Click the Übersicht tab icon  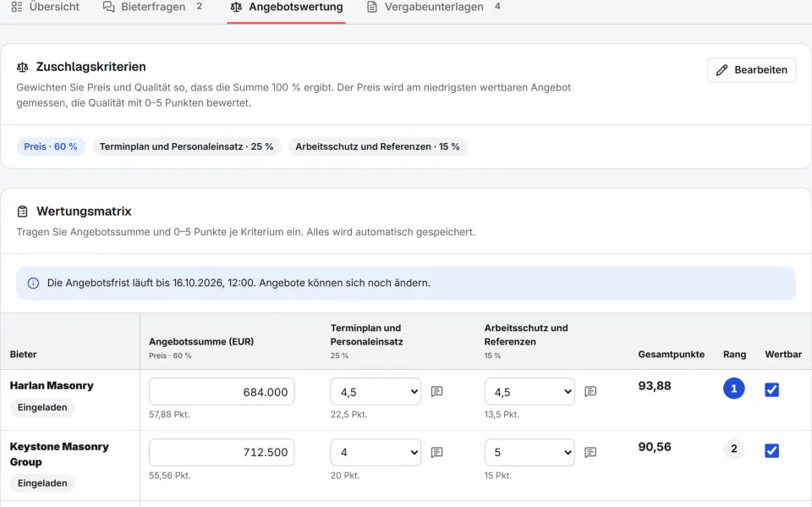(17, 7)
